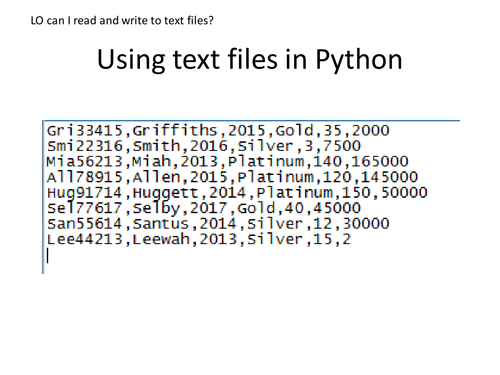Select the line starting with All78915
This screenshot has width=500, height=375.
[232, 177]
